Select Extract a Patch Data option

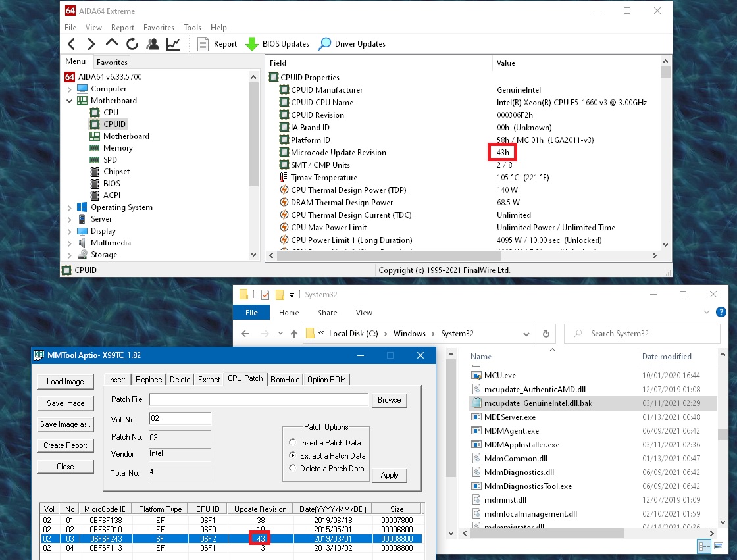coord(327,455)
